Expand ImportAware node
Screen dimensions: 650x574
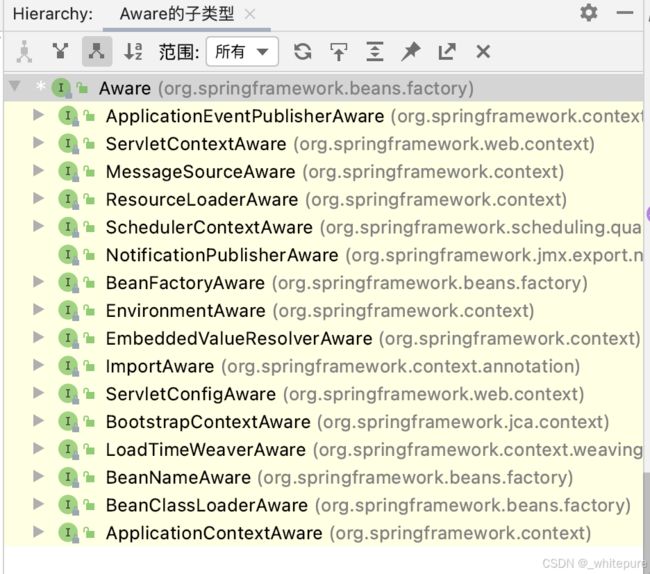39,365
